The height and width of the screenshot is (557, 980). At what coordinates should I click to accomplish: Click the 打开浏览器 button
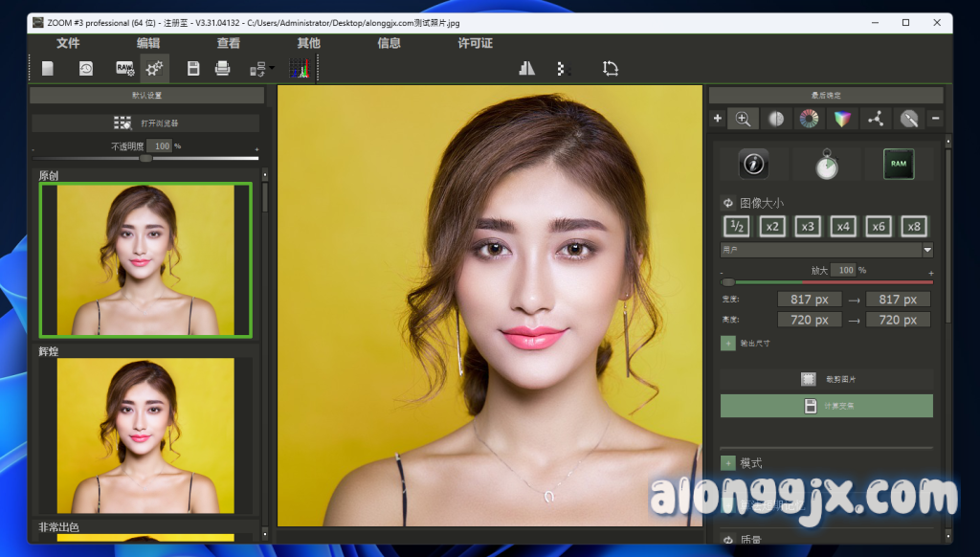(145, 123)
